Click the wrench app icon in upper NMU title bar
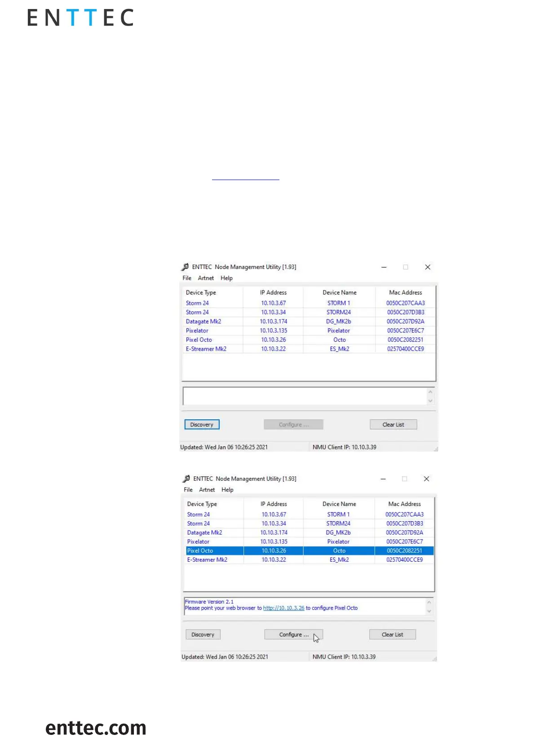This screenshot has width=535, height=756. (x=185, y=267)
